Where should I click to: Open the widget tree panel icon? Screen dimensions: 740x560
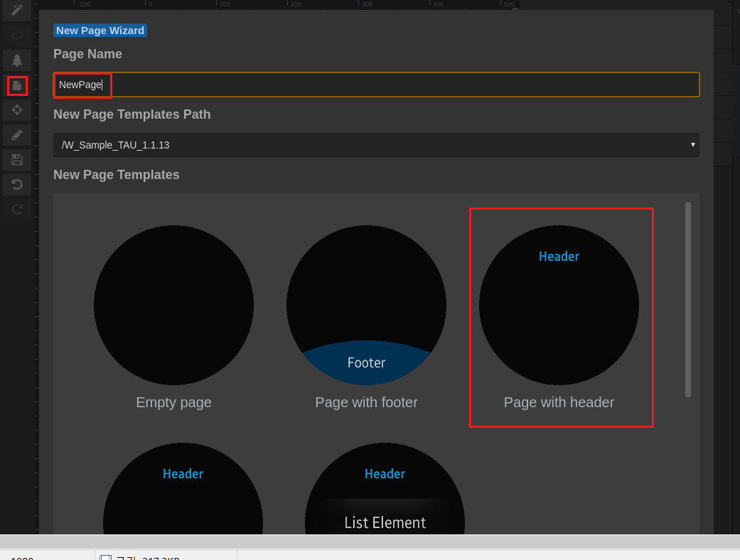16,60
